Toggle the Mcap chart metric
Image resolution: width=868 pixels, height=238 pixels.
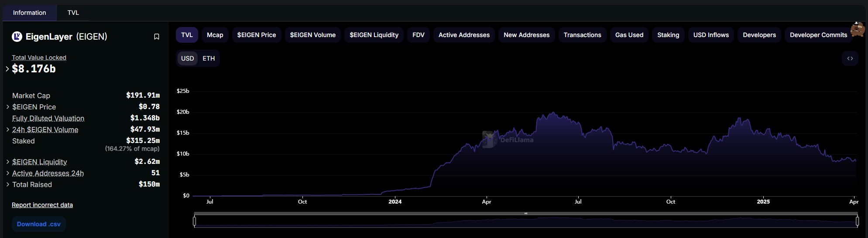215,35
